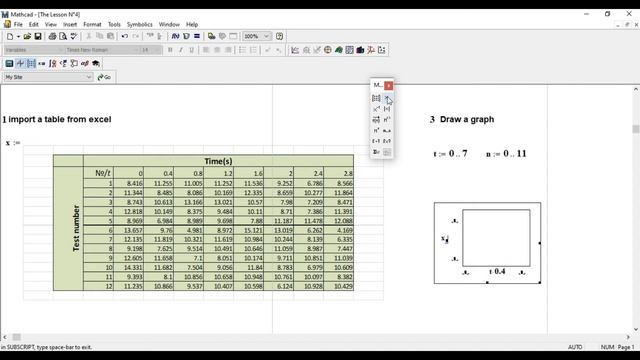Click the 'n := 0 .. 11' range definition
Image resolution: width=640 pixels, height=360 pixels.
click(506, 154)
